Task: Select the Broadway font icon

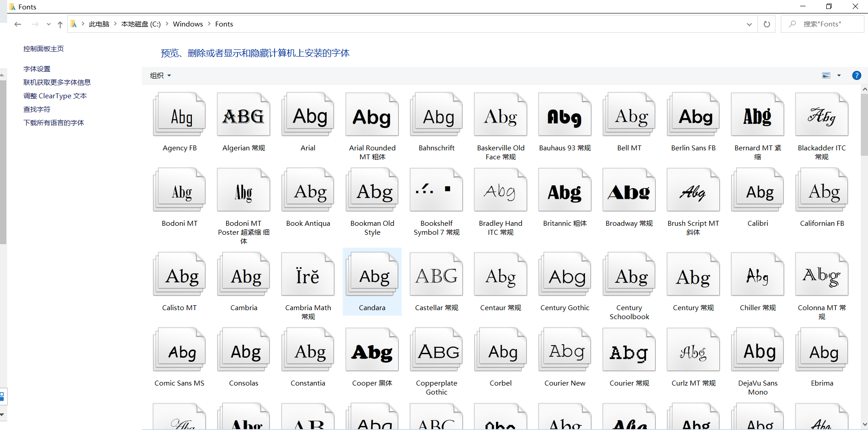Action: [x=629, y=190]
